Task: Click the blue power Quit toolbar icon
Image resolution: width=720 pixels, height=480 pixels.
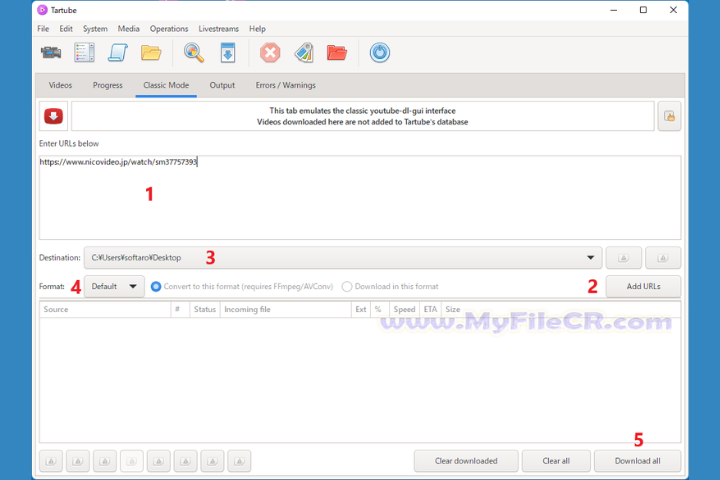Action: (380, 52)
